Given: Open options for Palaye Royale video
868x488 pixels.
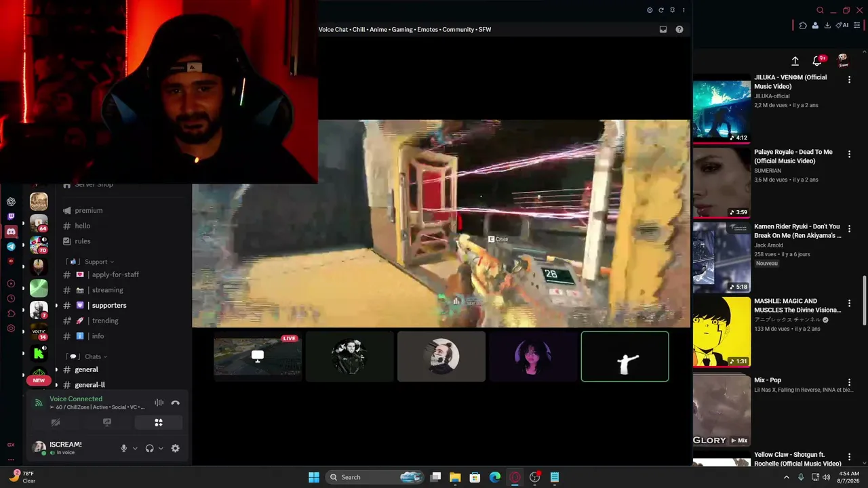Looking at the screenshot, I should 849,154.
